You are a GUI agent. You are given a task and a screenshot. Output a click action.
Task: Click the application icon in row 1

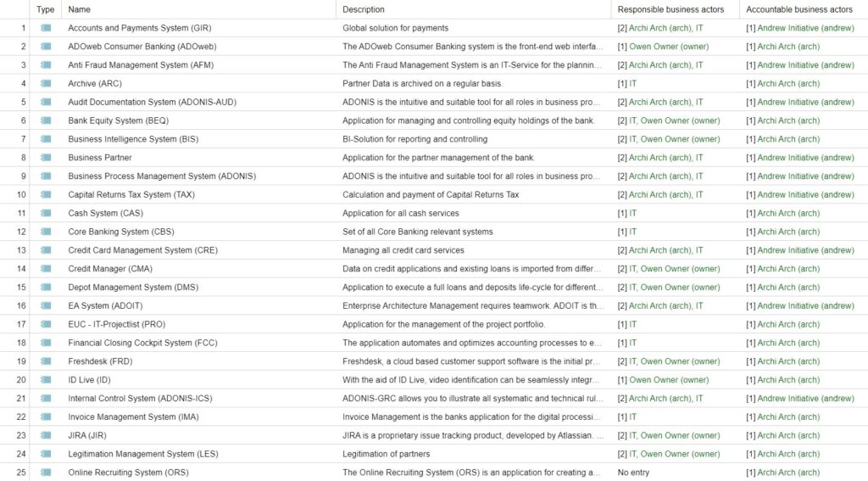46,28
